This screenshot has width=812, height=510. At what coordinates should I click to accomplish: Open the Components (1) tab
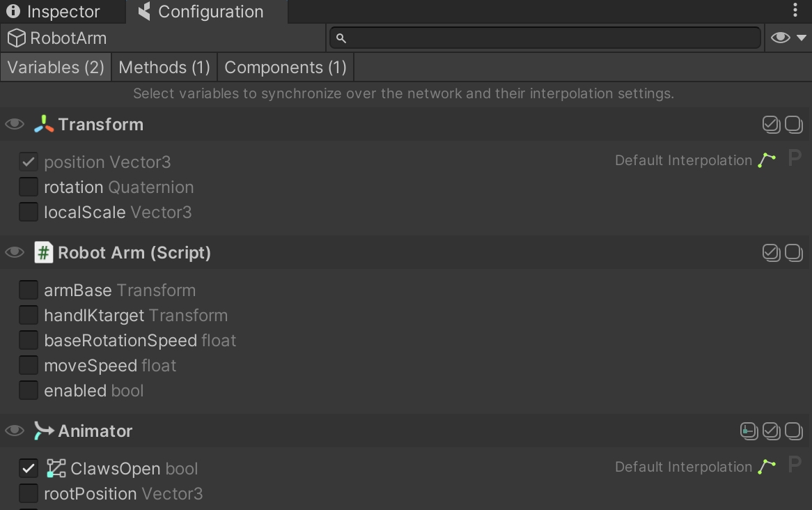[x=286, y=68]
